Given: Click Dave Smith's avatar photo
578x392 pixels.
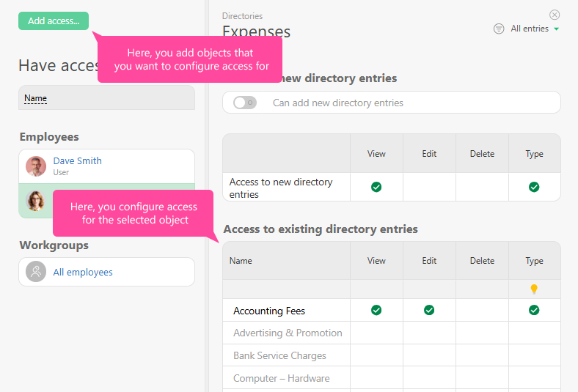Looking at the screenshot, I should click(36, 166).
